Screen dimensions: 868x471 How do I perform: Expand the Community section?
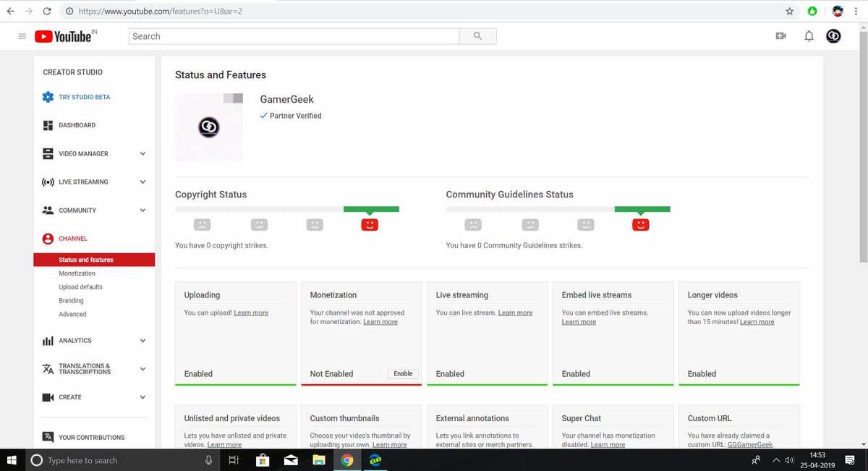[142, 210]
